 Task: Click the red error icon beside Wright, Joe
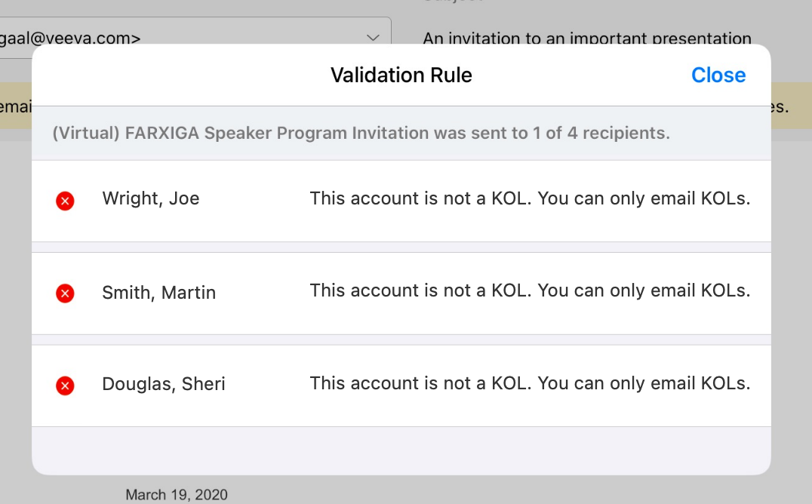coord(65,201)
